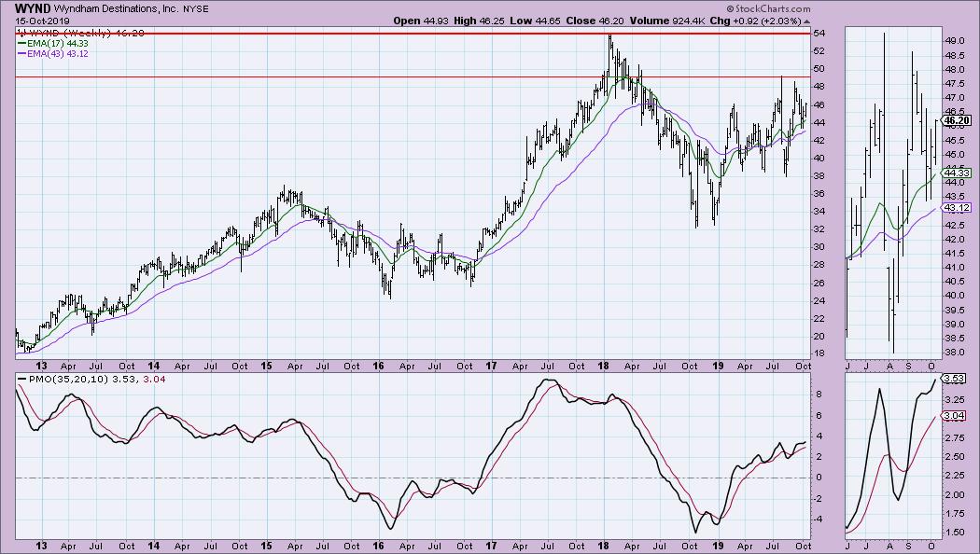Click the purple 43.12 EMA price tag
The height and width of the screenshot is (554, 980).
[957, 207]
